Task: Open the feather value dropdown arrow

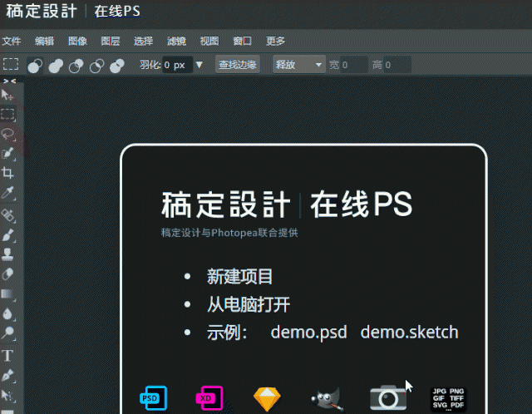Action: click(x=199, y=65)
